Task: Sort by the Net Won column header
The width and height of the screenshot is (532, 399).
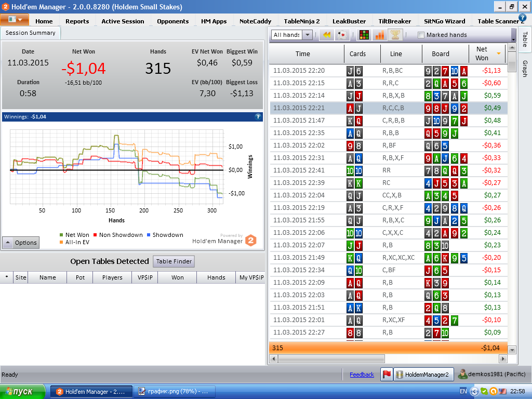Action: 487,54
